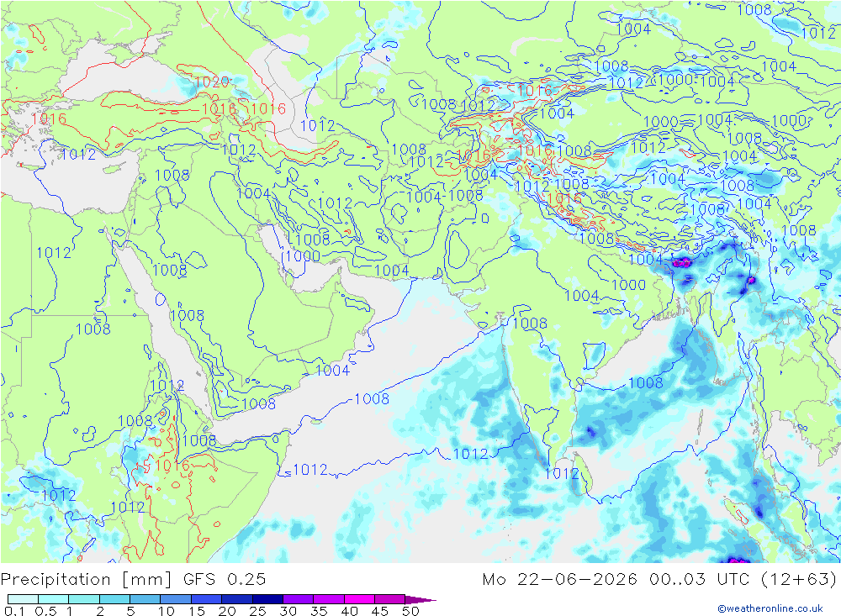The height and width of the screenshot is (616, 841).
Task: Click the legend scale label '35'
Action: 319,611
